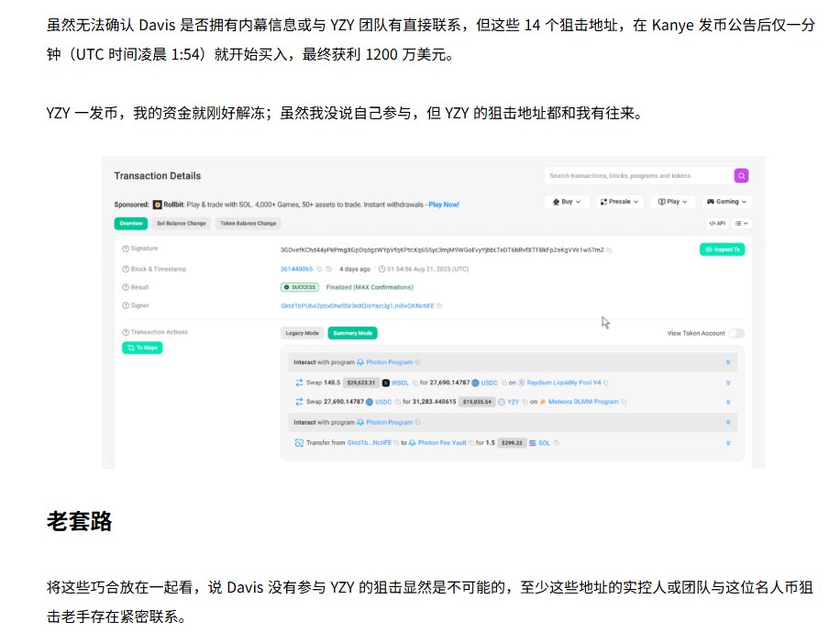Open the Token Balance Change tab
840x644 pixels.
pos(249,223)
